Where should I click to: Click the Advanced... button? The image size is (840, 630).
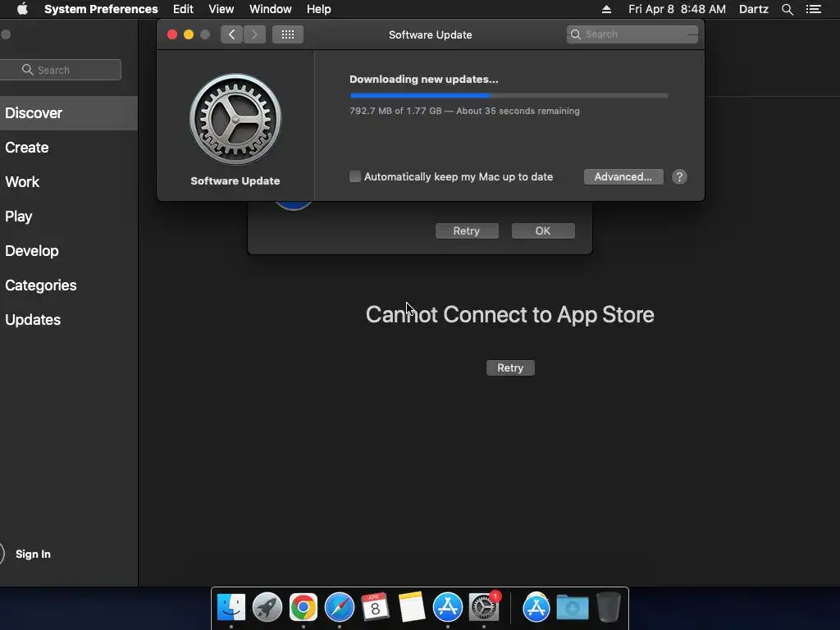coord(623,177)
